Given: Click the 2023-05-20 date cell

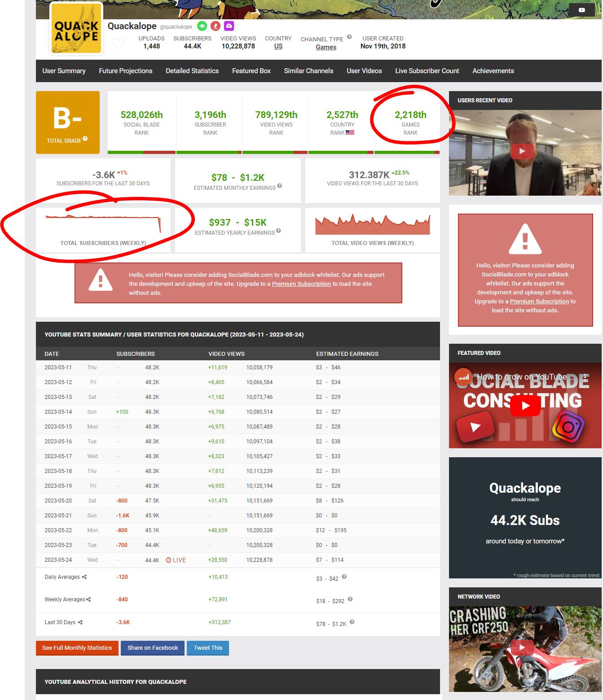Looking at the screenshot, I should click(58, 501).
